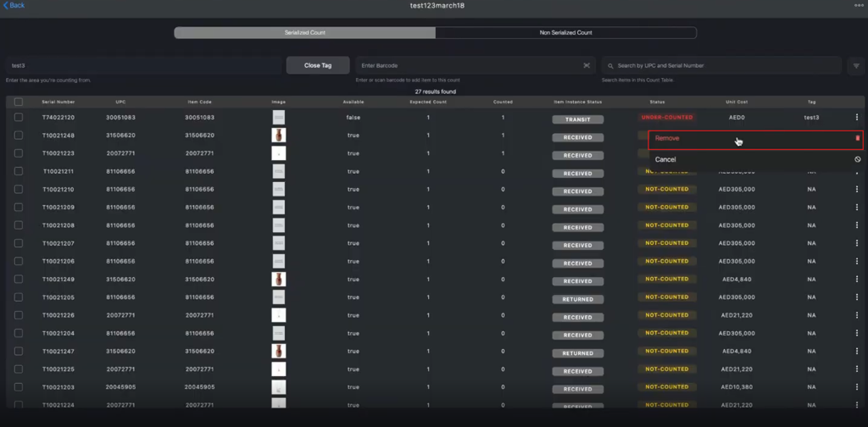The height and width of the screenshot is (427, 868).
Task: Go back using the Back chevron
Action: click(x=6, y=5)
